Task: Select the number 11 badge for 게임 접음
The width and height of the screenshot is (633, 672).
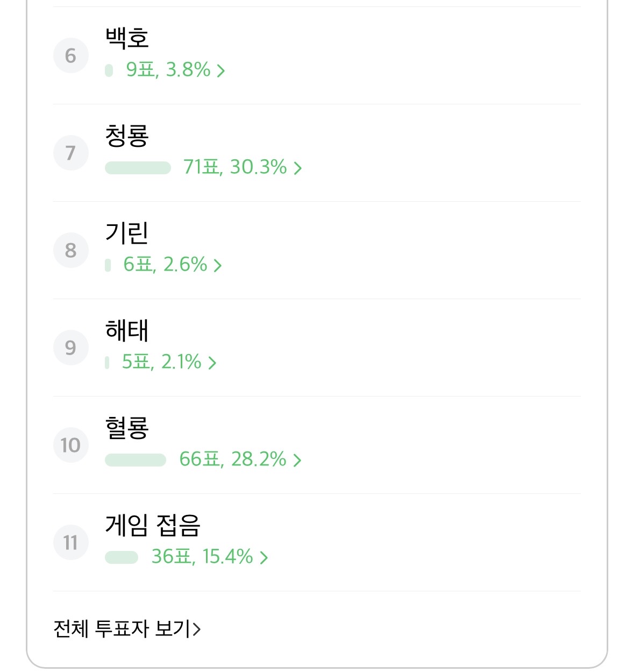Action: pyautogui.click(x=71, y=542)
